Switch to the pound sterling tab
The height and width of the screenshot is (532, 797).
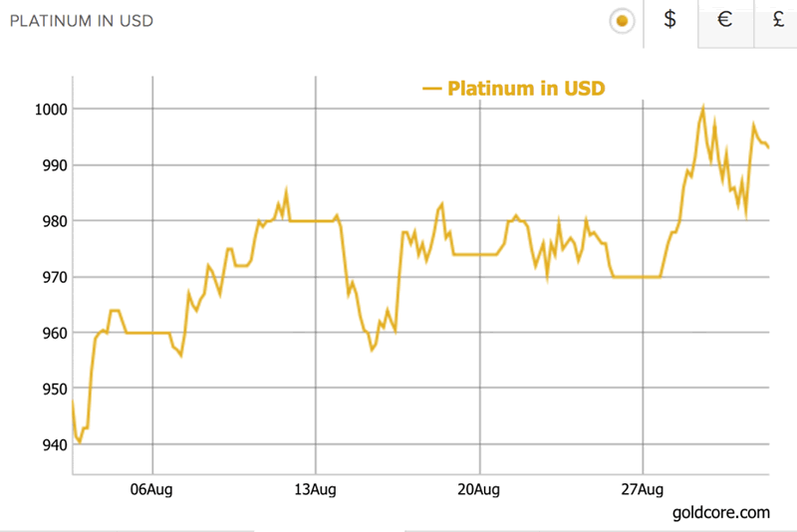click(x=778, y=21)
